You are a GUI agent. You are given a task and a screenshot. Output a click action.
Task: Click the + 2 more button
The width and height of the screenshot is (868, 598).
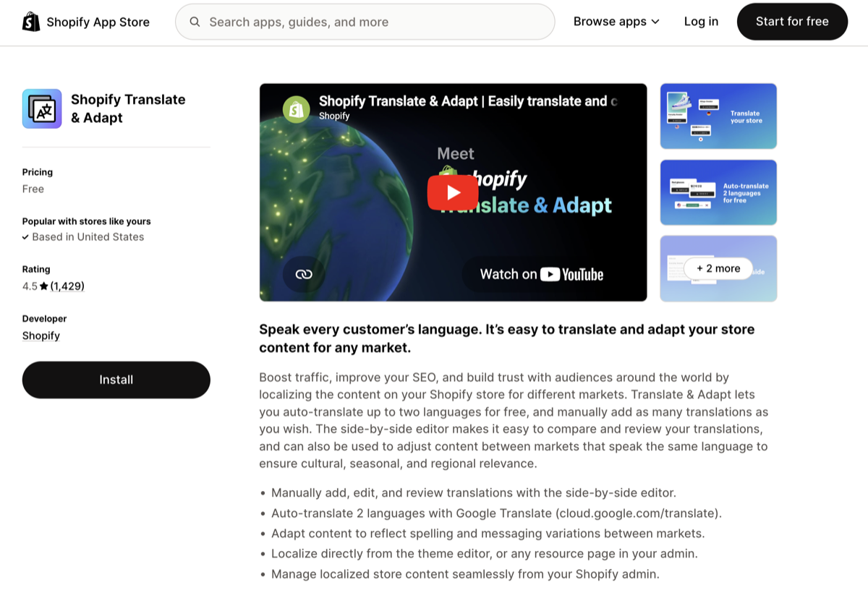pos(718,268)
